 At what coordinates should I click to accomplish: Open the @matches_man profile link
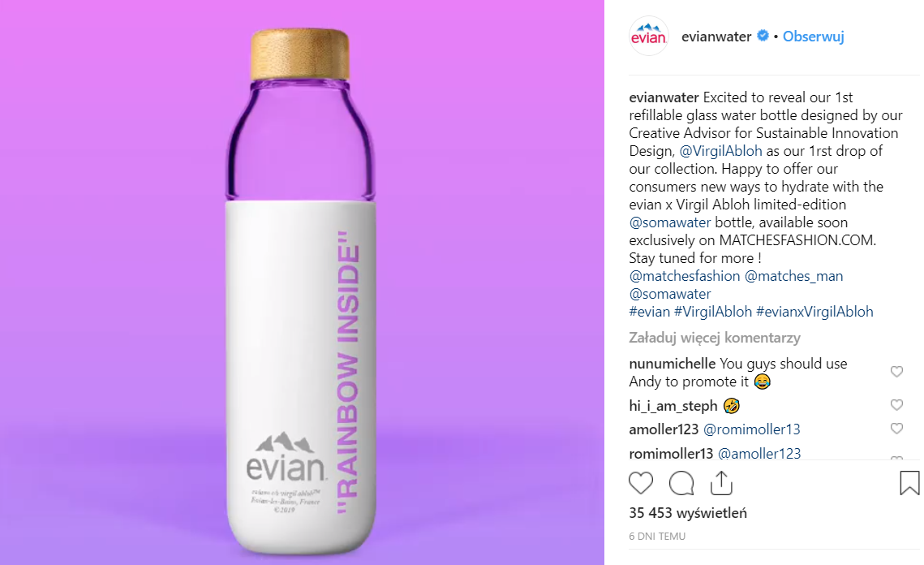click(x=793, y=276)
